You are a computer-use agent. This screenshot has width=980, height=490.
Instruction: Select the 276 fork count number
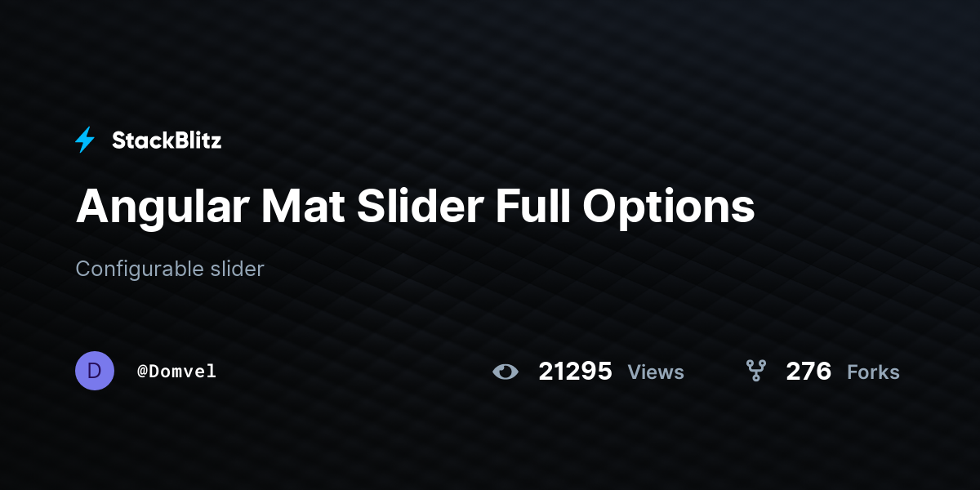(x=808, y=372)
